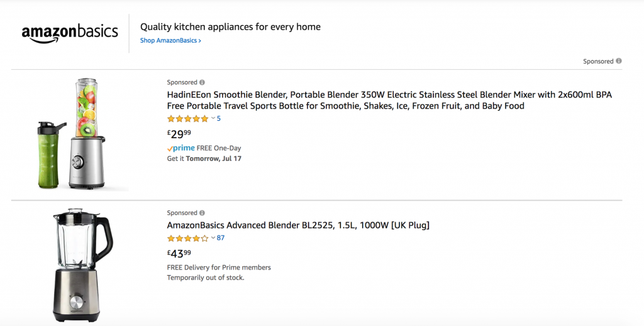Open the 5 reviews count link
The width and height of the screenshot is (644, 326).
click(x=219, y=119)
